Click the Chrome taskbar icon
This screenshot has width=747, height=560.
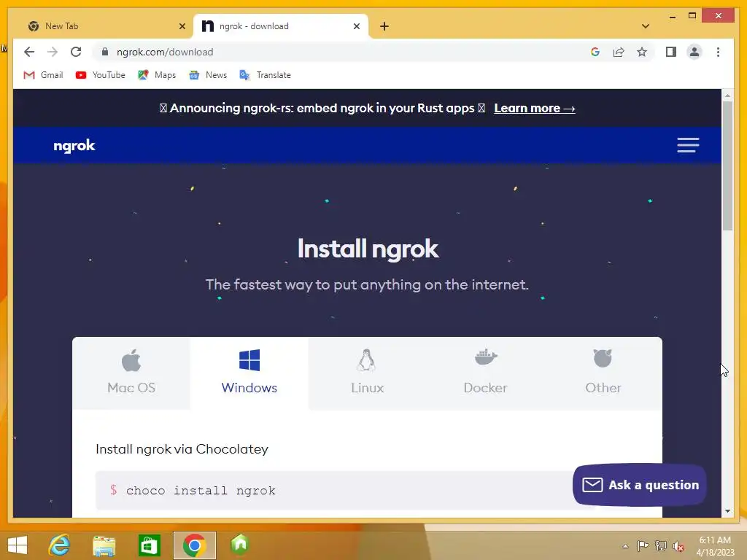click(x=194, y=545)
